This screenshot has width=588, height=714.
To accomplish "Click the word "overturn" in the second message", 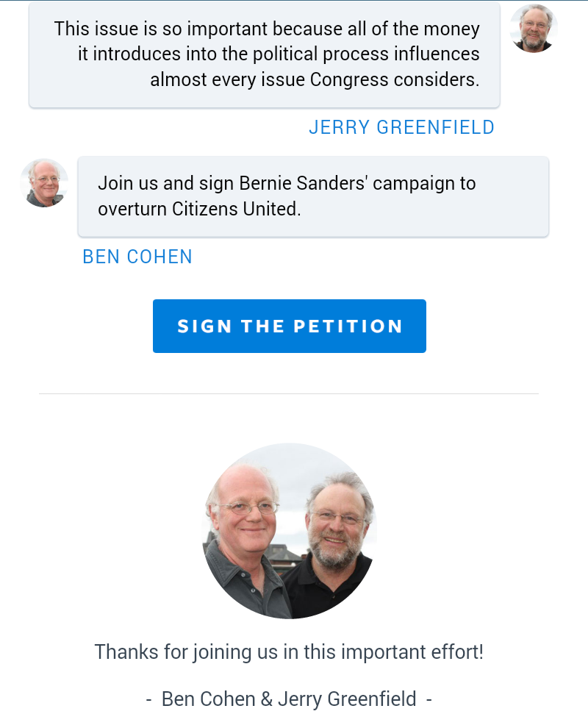I will click(x=132, y=209).
